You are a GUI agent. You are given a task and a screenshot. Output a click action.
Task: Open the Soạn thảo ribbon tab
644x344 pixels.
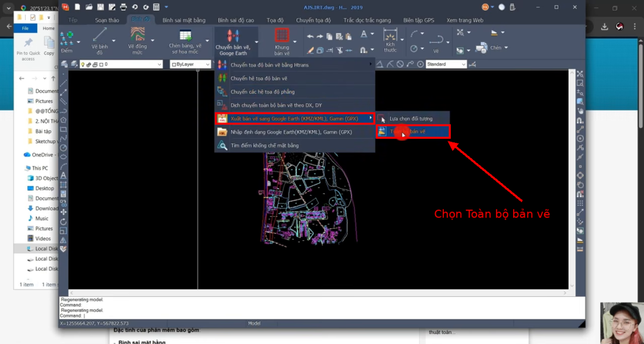(107, 20)
